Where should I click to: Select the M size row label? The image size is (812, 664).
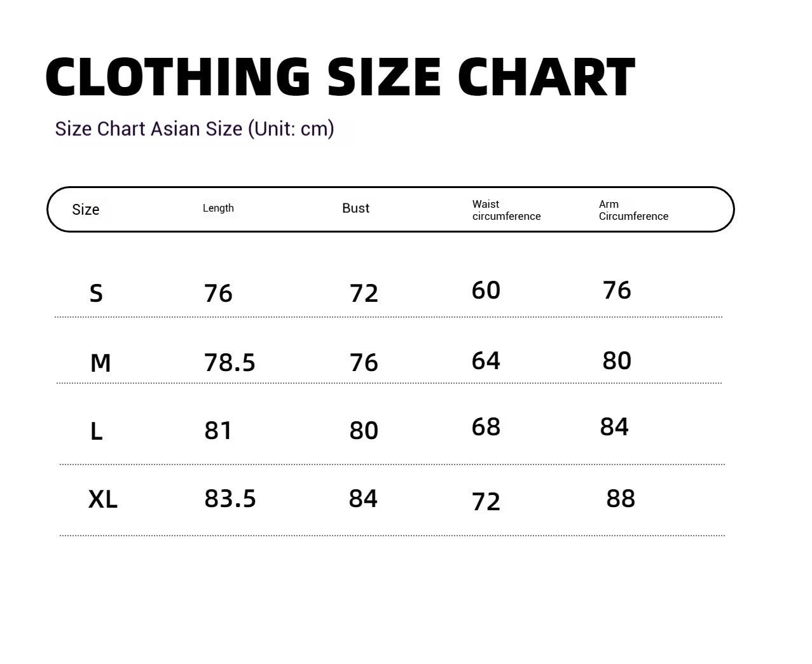pyautogui.click(x=100, y=363)
